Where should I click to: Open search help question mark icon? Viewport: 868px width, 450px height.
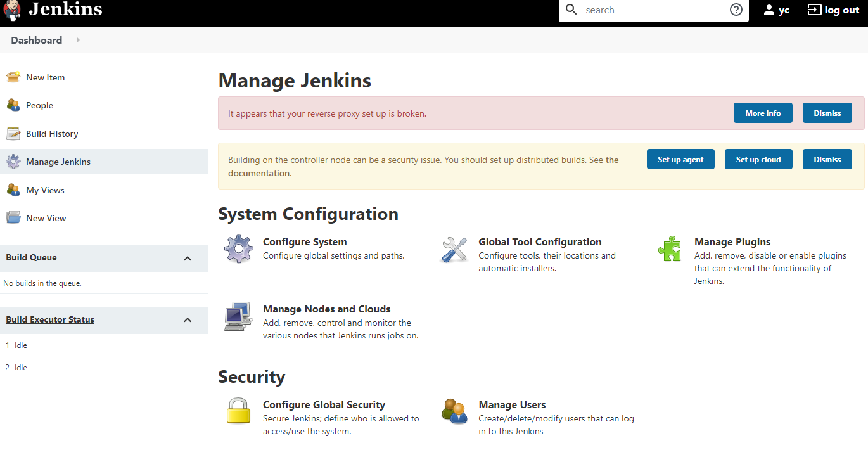click(736, 10)
